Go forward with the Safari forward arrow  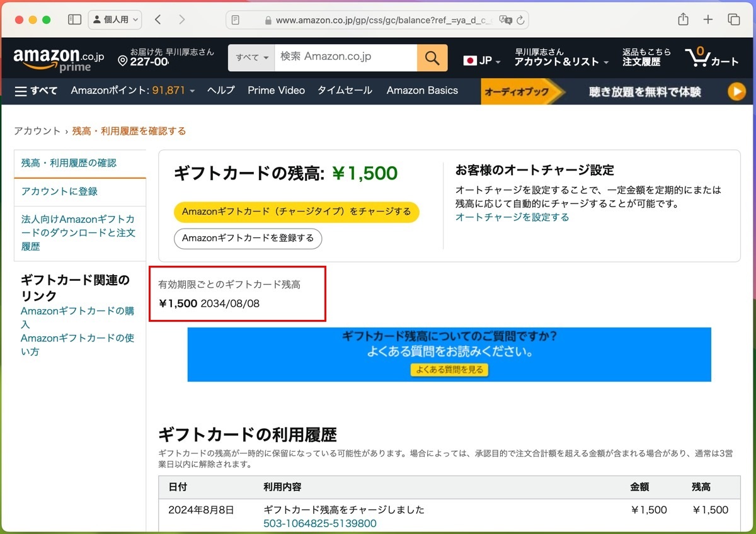point(182,20)
